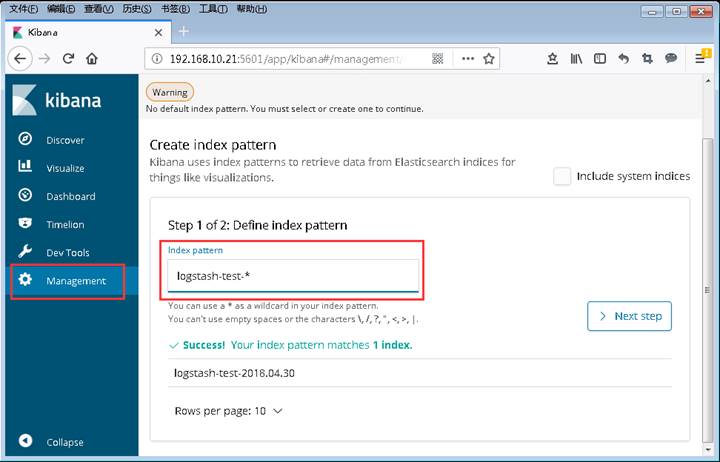Viewport: 720px width, 462px height.
Task: Enable the Include system indices checkbox
Action: click(562, 176)
